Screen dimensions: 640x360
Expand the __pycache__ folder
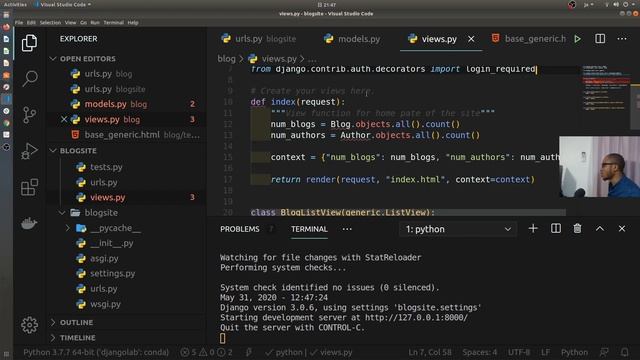pyautogui.click(x=67, y=228)
